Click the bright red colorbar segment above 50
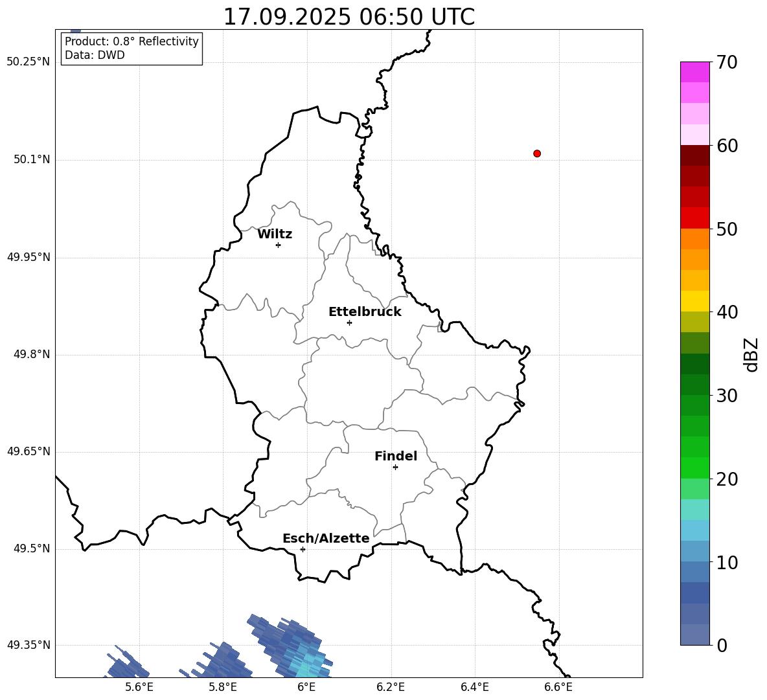 [x=694, y=218]
